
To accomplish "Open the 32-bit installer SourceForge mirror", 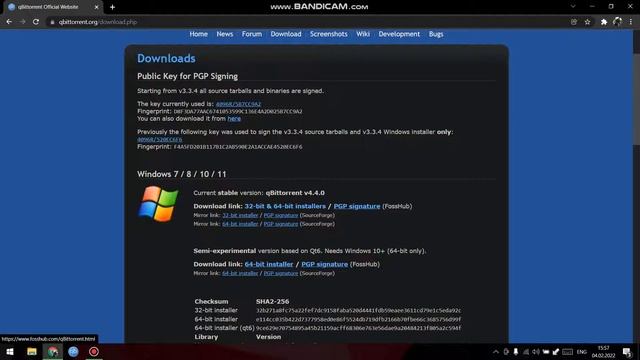I will [240, 216].
